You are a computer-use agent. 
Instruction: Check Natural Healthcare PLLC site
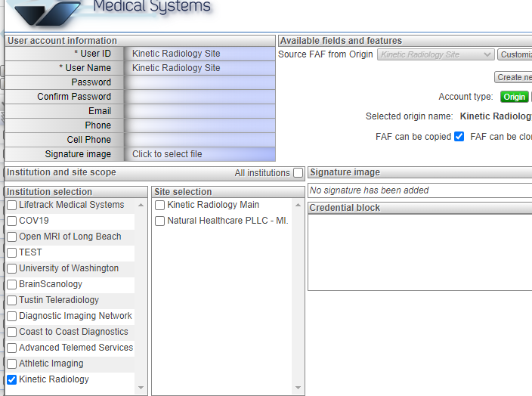pyautogui.click(x=159, y=221)
